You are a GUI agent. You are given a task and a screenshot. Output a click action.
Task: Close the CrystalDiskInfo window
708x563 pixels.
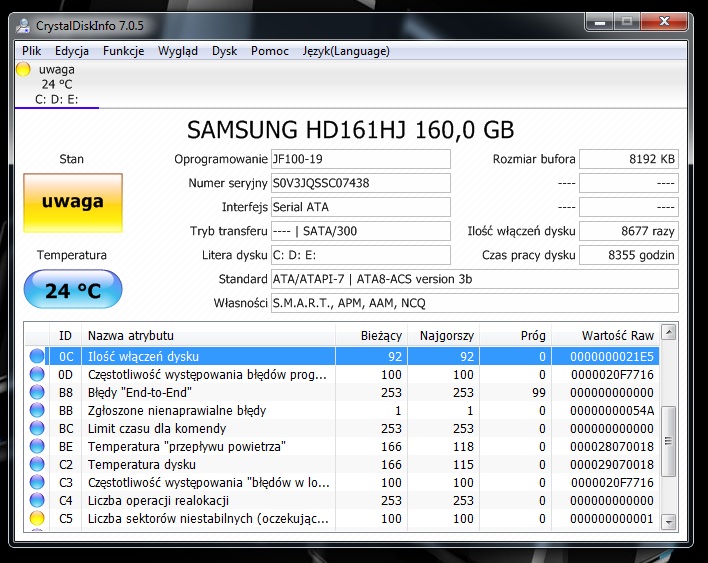[664, 22]
